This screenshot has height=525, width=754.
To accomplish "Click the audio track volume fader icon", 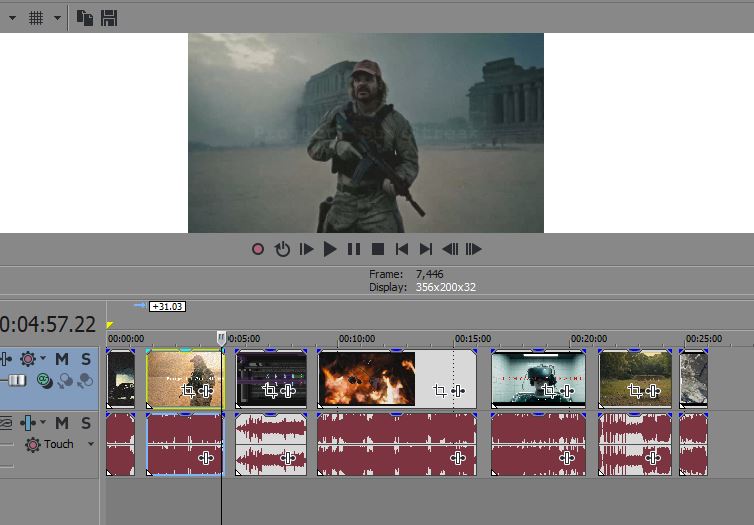I will point(28,423).
